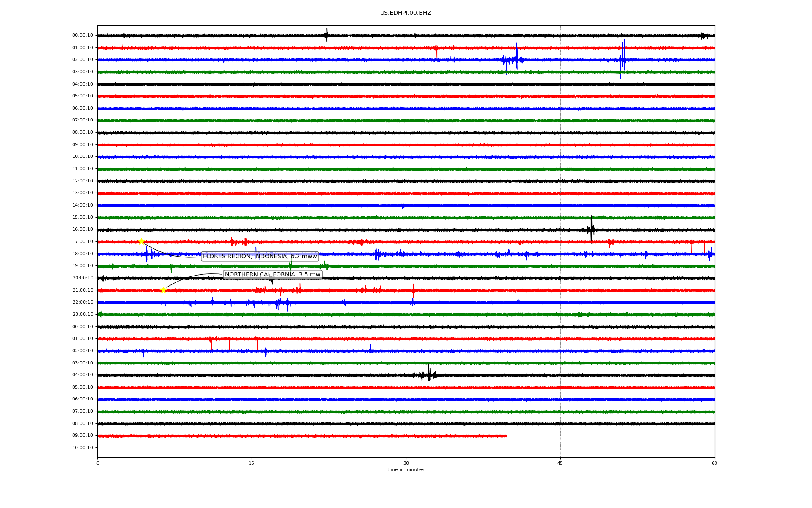Click the 16:00:10 row label
Viewport: 812px width, 508px height.
(82, 229)
